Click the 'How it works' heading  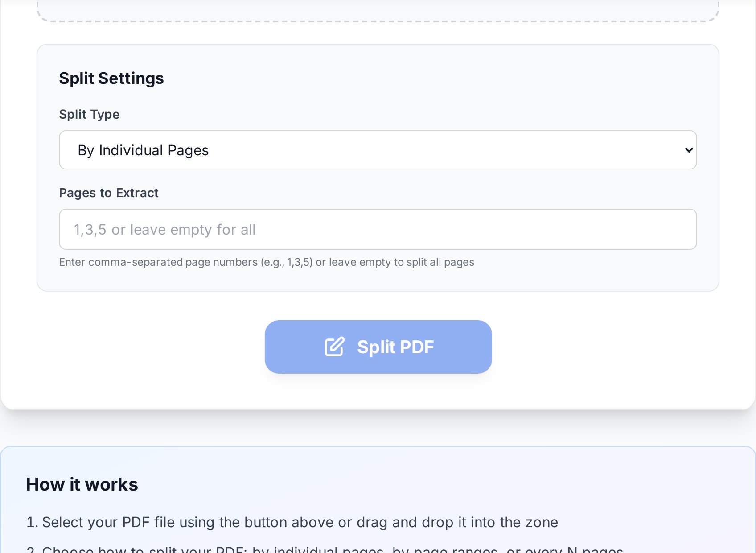82,484
